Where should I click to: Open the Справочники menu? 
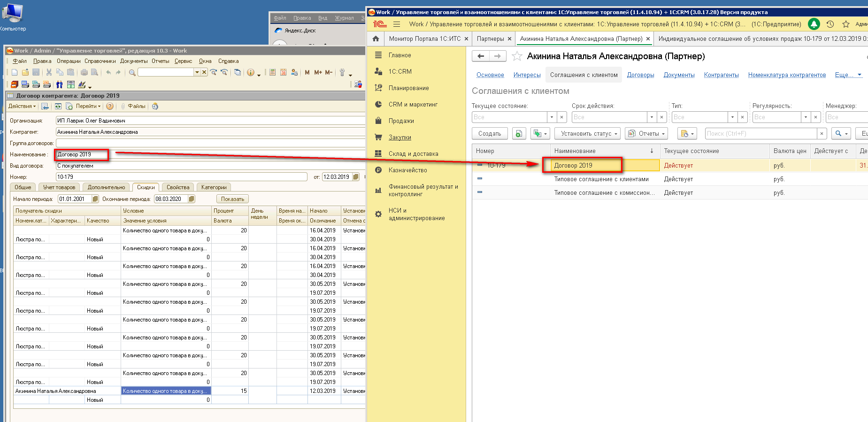pyautogui.click(x=100, y=61)
